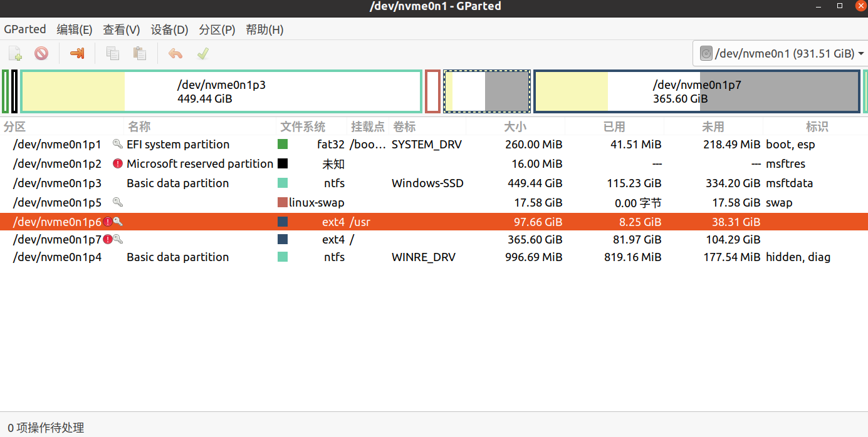Select the nvme0n1p7 block in disk map
Image resolution: width=868 pixels, height=437 pixels.
696,91
